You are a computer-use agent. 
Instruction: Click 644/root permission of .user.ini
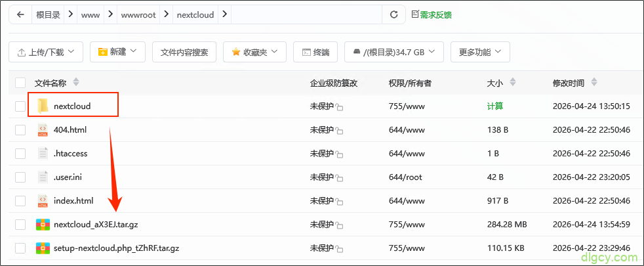[x=405, y=177]
